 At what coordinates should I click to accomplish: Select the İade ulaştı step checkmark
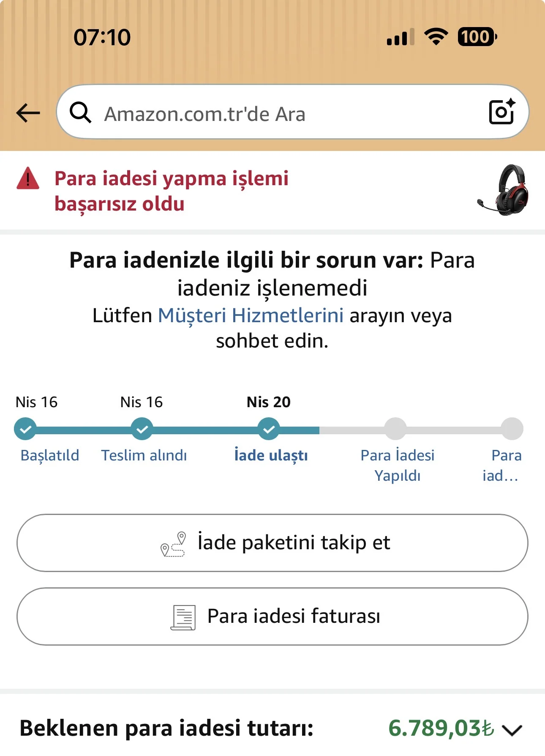pos(269,429)
